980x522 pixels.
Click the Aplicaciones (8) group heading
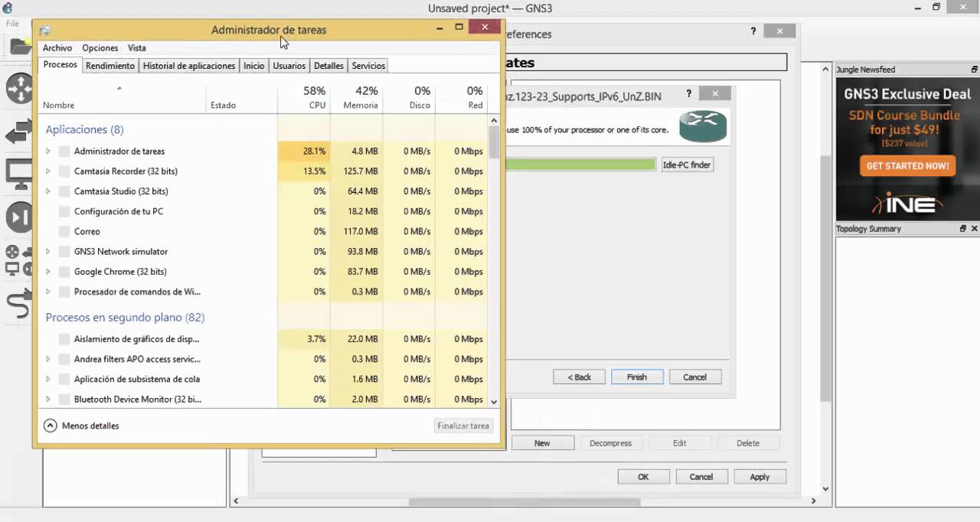tap(84, 129)
